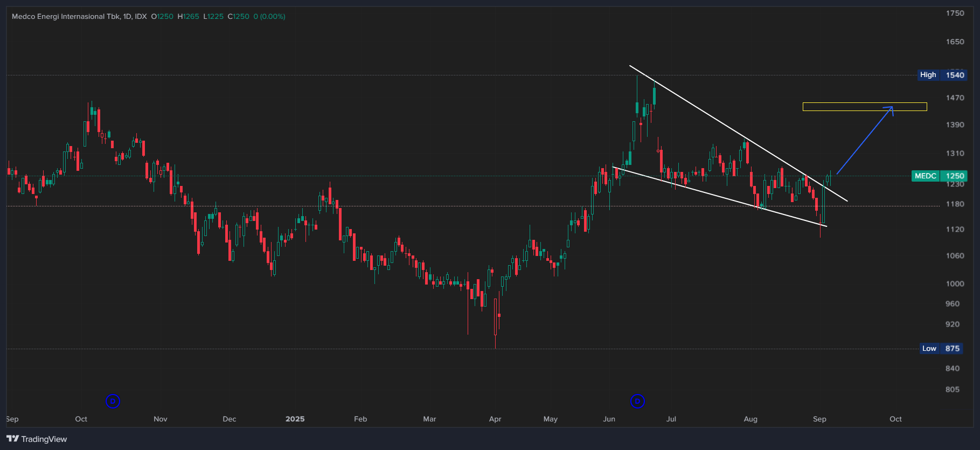The image size is (980, 450).
Task: Click the Apr label on time axis
Action: (495, 419)
